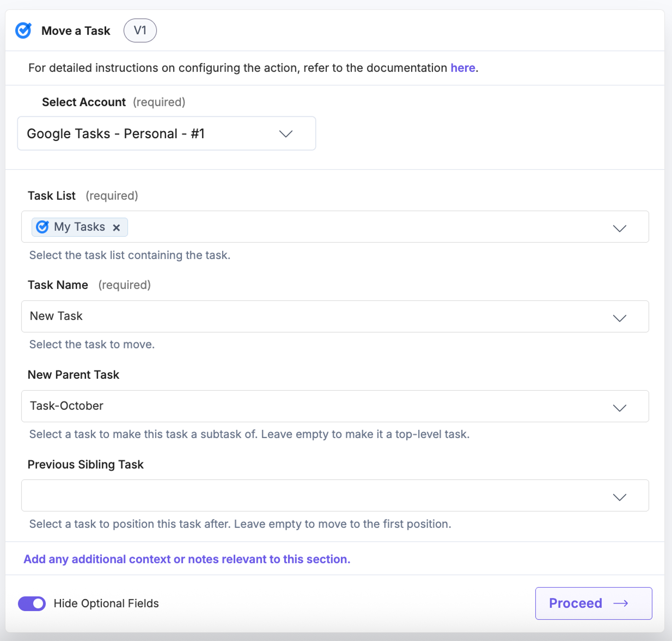
Task: Click the New Task value in Task Name field
Action: coord(56,316)
